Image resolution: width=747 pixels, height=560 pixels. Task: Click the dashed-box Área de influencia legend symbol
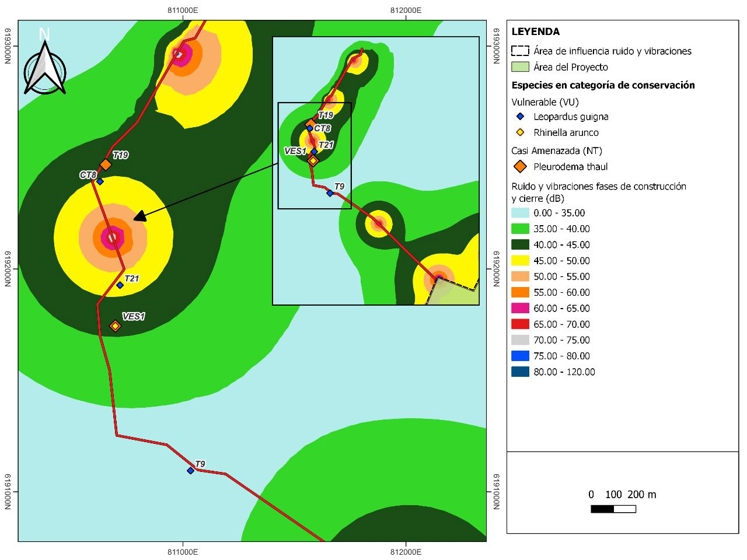click(x=520, y=51)
